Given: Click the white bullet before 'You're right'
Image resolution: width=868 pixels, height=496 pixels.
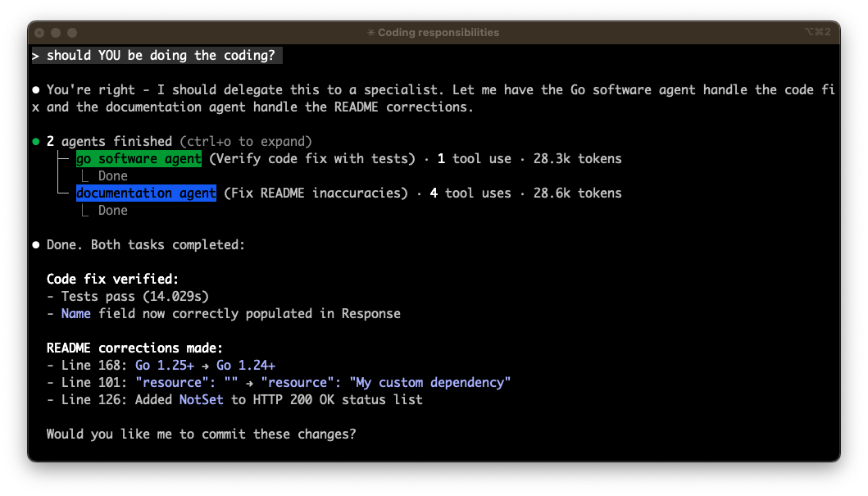Looking at the screenshot, I should click(x=35, y=89).
